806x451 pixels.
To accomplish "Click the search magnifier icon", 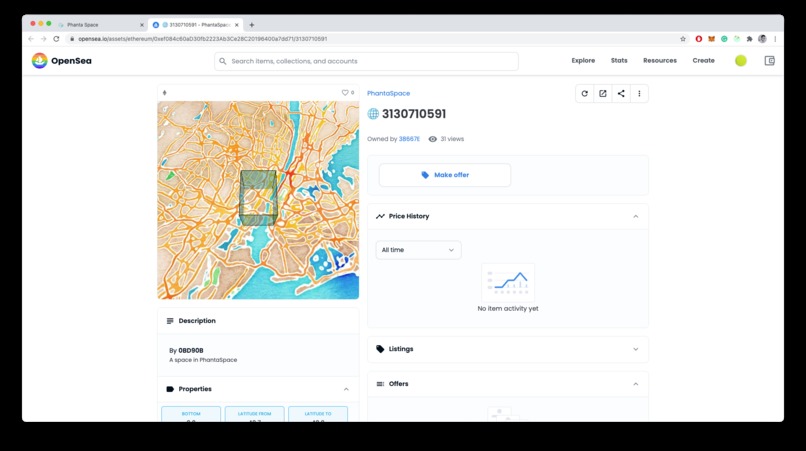I will 223,61.
